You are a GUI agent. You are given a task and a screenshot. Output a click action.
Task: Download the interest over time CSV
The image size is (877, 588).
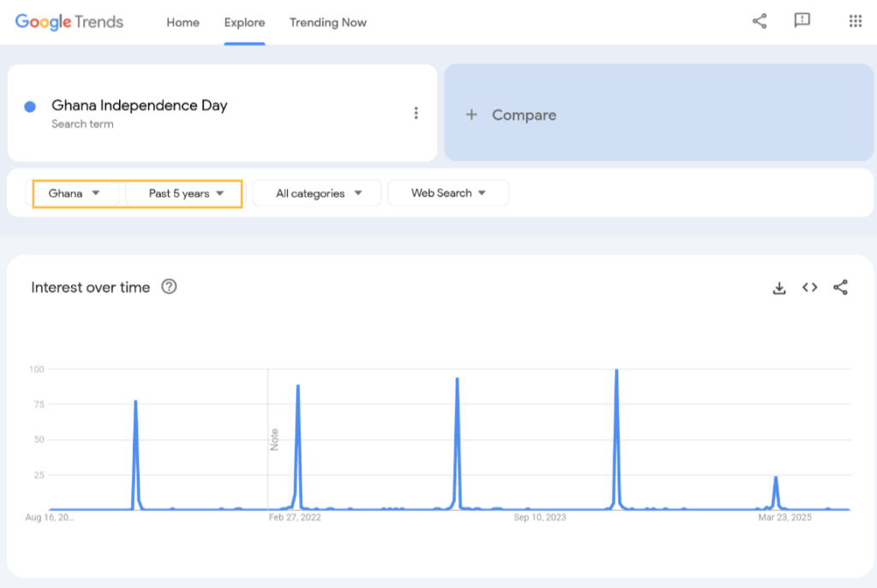tap(779, 288)
